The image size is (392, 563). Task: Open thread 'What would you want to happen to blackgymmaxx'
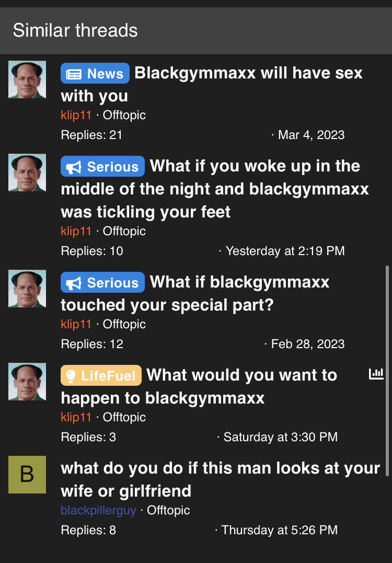(199, 386)
